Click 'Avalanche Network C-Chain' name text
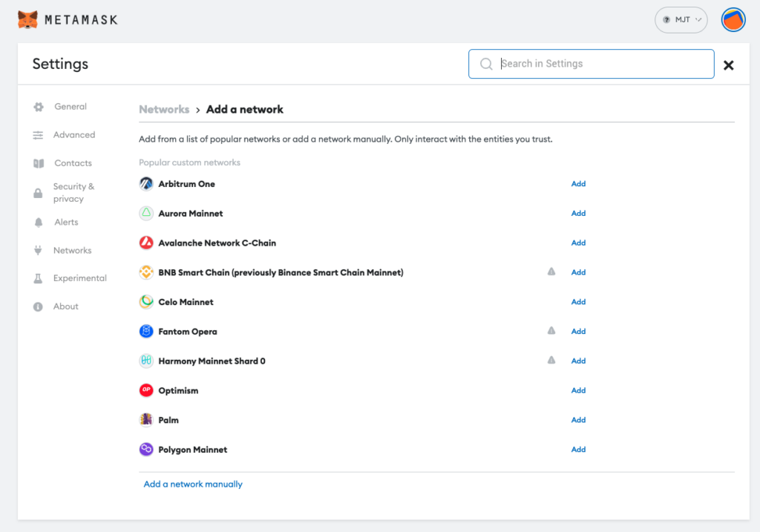This screenshot has width=760, height=532. coord(217,243)
